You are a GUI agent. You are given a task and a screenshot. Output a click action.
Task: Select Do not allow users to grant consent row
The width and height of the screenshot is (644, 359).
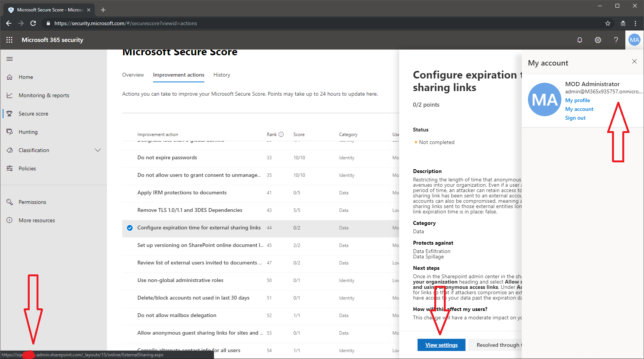[x=261, y=175]
